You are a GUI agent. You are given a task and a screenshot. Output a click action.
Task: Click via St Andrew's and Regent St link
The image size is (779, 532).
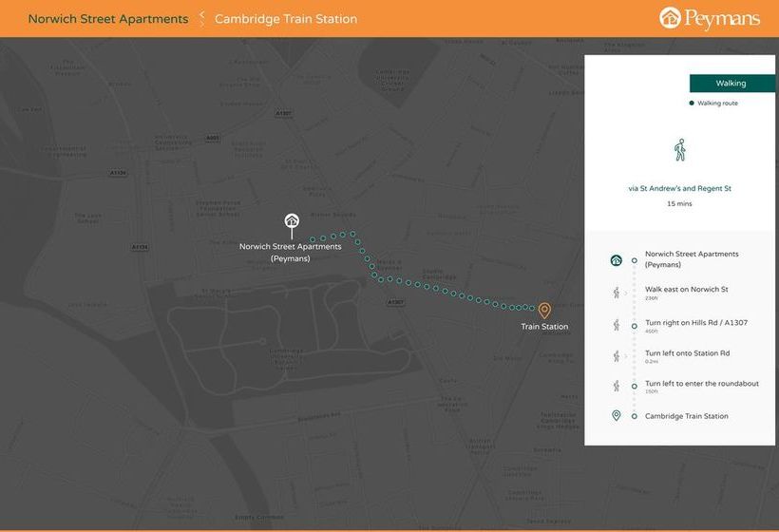(x=679, y=188)
